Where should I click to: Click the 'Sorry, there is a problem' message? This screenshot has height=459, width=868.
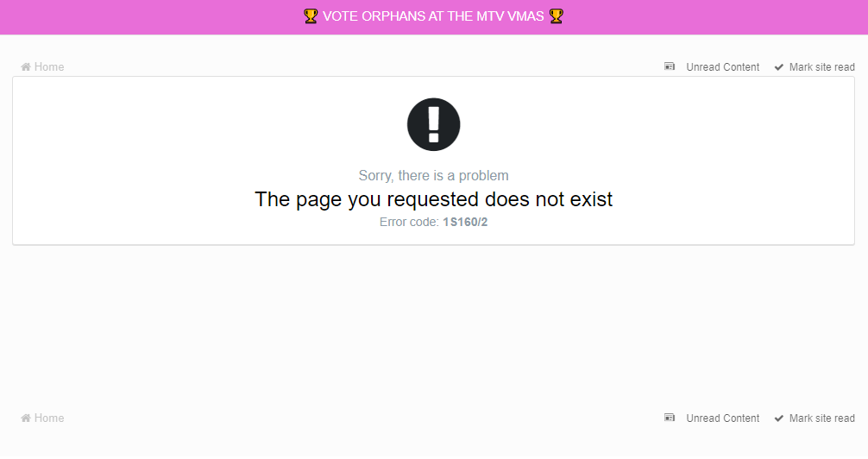[x=433, y=175]
